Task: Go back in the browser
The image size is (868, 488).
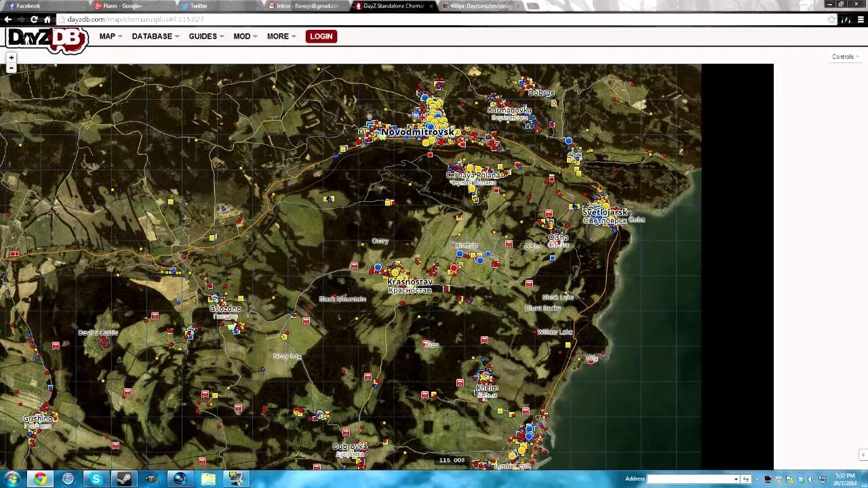Action: tap(7, 20)
